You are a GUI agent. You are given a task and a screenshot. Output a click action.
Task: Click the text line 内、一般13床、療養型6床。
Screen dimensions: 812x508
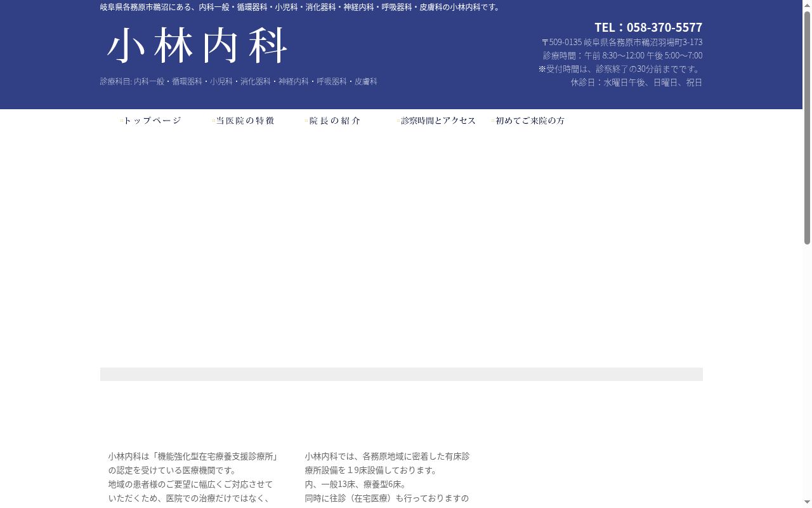(356, 484)
